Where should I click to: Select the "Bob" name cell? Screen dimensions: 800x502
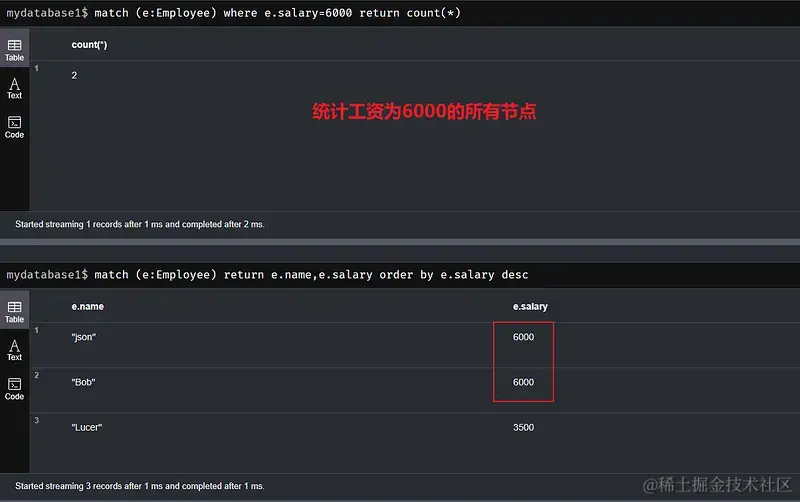point(83,382)
